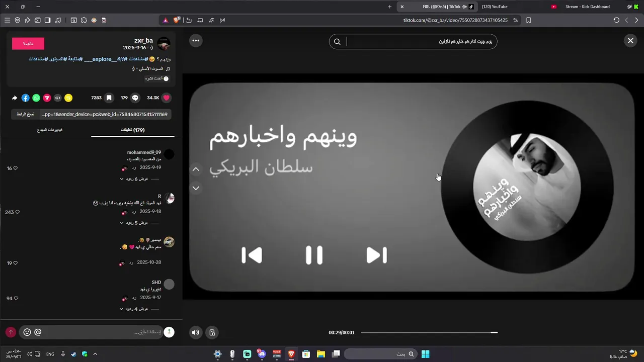Select the TikTok F0E browser tab
Screen dimensions: 644x362
coord(436,7)
